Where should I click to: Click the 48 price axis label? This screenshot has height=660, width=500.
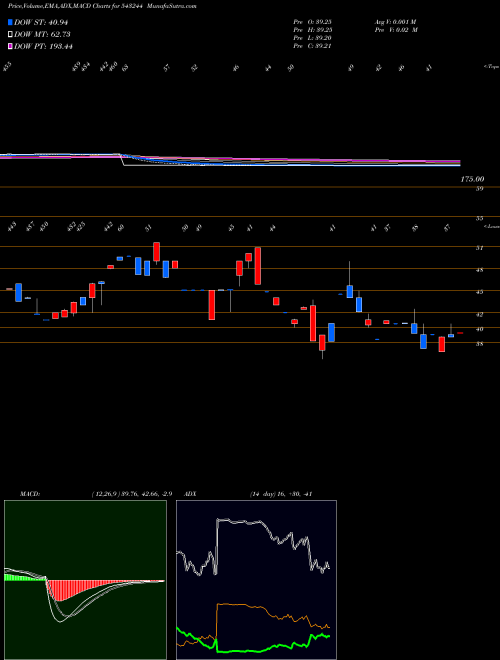[479, 270]
